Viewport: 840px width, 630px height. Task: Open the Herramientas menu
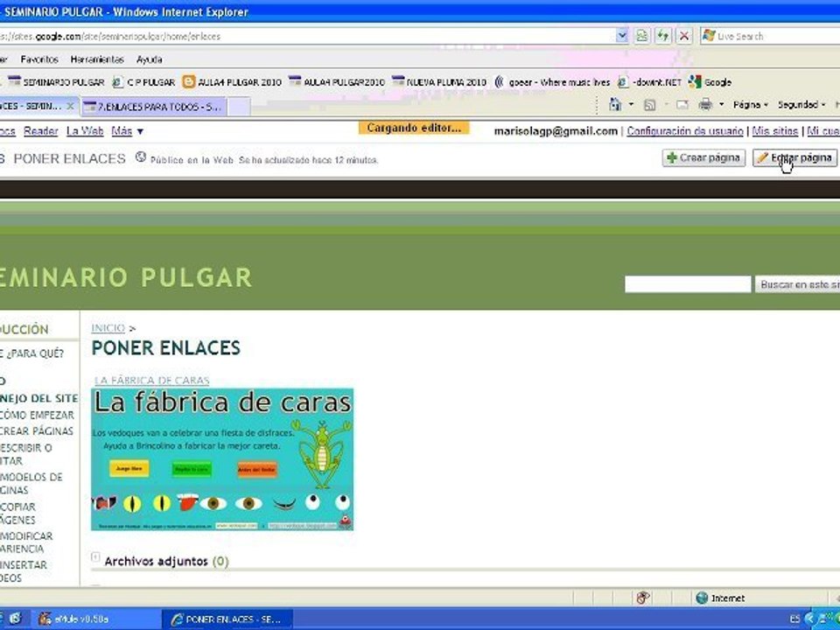tap(97, 59)
